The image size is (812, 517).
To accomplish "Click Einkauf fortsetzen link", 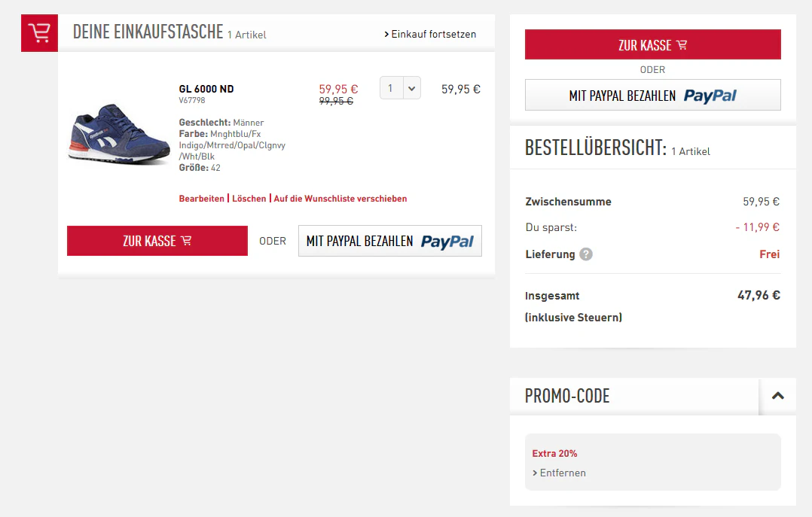I will click(x=430, y=34).
